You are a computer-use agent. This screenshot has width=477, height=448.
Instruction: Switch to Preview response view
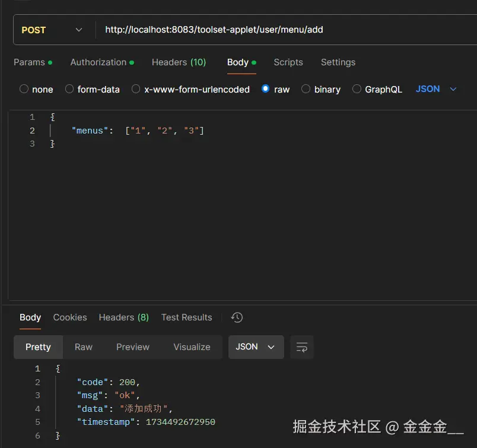click(133, 347)
